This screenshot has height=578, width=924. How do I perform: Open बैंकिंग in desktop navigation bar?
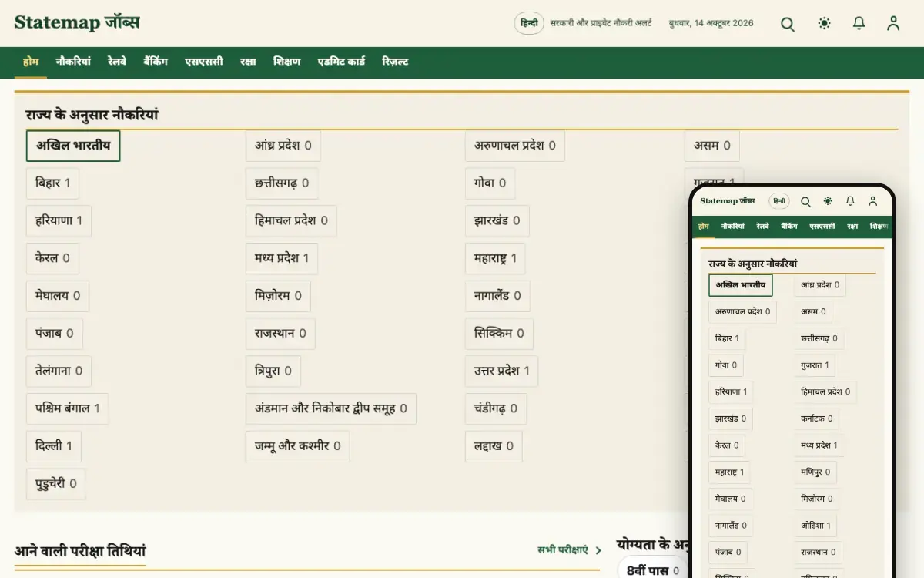156,62
